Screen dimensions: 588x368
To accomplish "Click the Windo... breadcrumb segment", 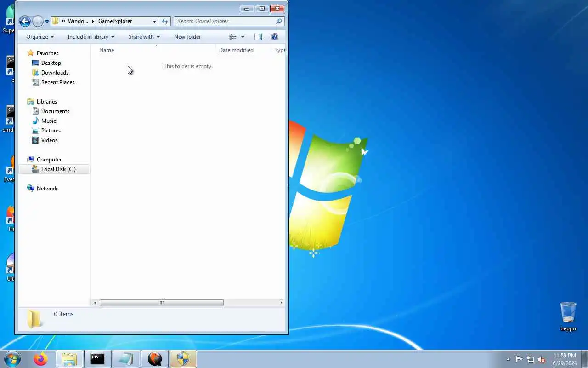I will (78, 21).
